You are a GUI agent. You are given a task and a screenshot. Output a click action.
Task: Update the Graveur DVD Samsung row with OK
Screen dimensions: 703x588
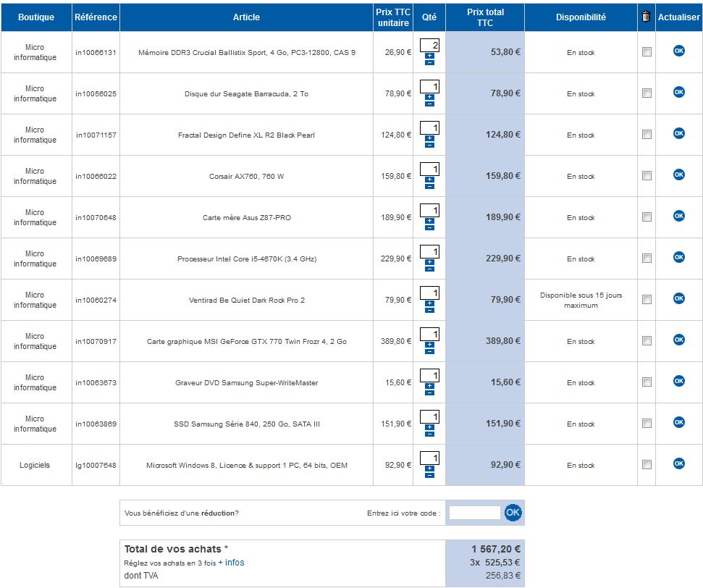coord(679,381)
